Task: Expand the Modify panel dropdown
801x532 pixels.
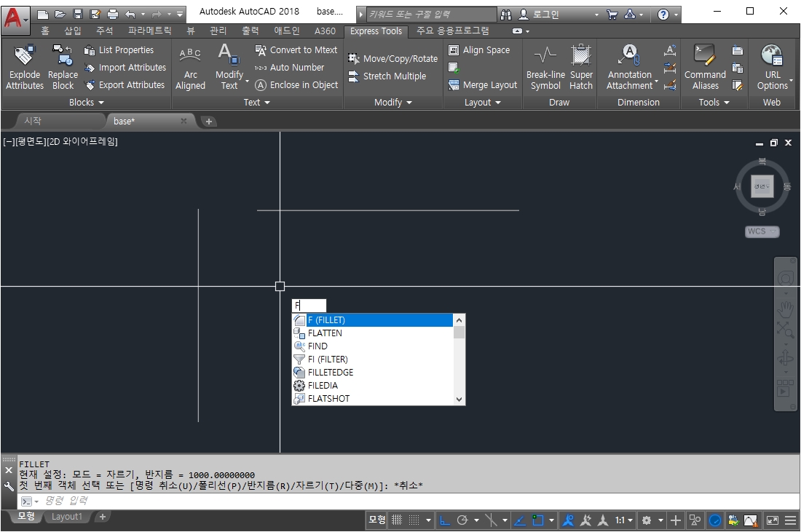Action: [x=392, y=102]
